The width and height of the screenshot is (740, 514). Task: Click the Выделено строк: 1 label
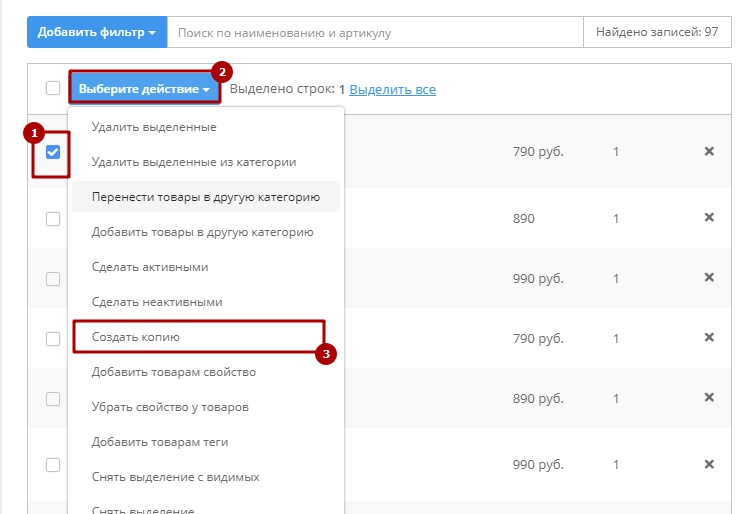[x=287, y=89]
